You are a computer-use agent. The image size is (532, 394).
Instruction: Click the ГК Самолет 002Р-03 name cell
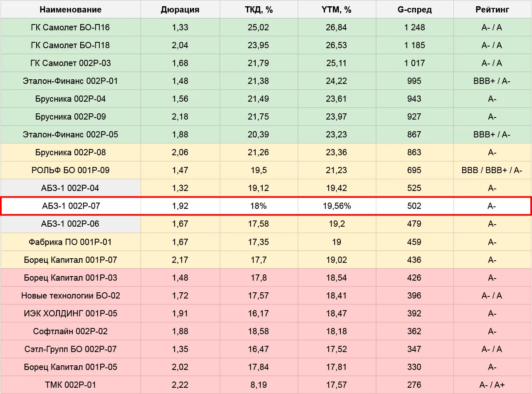tap(71, 63)
